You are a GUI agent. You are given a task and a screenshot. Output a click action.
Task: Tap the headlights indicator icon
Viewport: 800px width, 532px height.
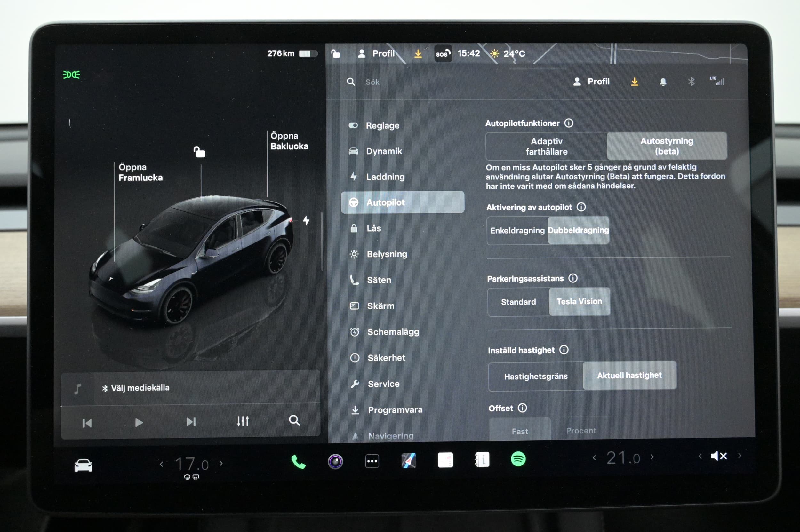tap(72, 75)
